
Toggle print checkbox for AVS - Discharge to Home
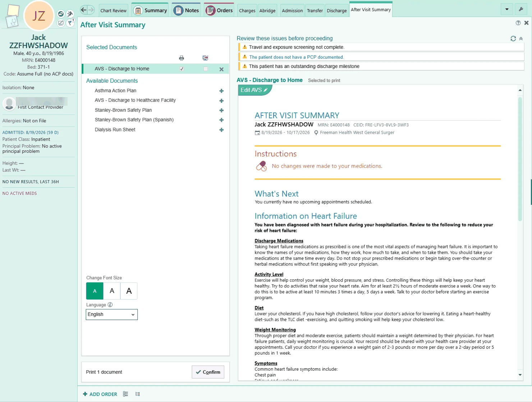tap(182, 69)
